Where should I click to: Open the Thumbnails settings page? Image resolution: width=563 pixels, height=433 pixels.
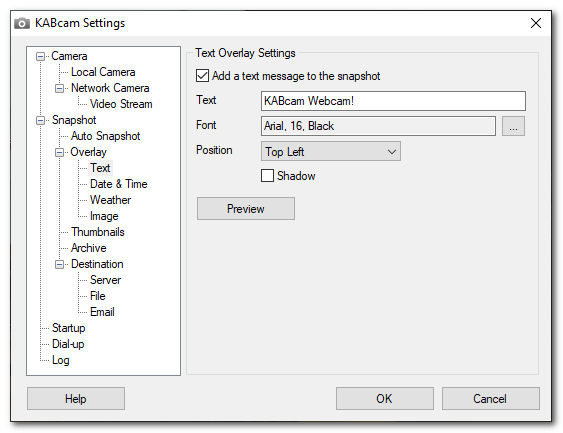pyautogui.click(x=98, y=232)
